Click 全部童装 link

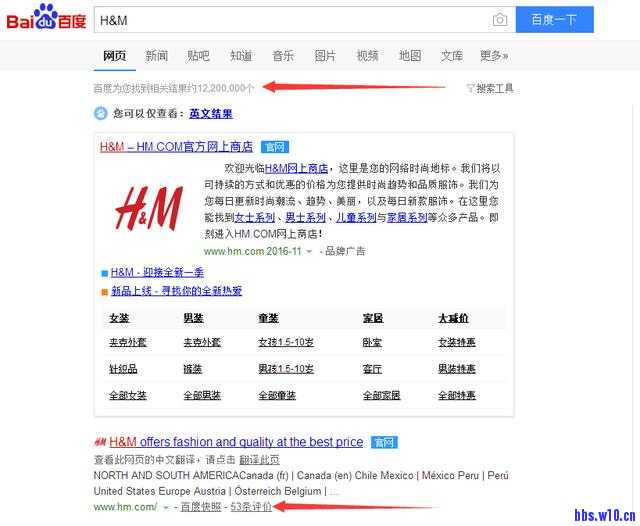(x=277, y=395)
